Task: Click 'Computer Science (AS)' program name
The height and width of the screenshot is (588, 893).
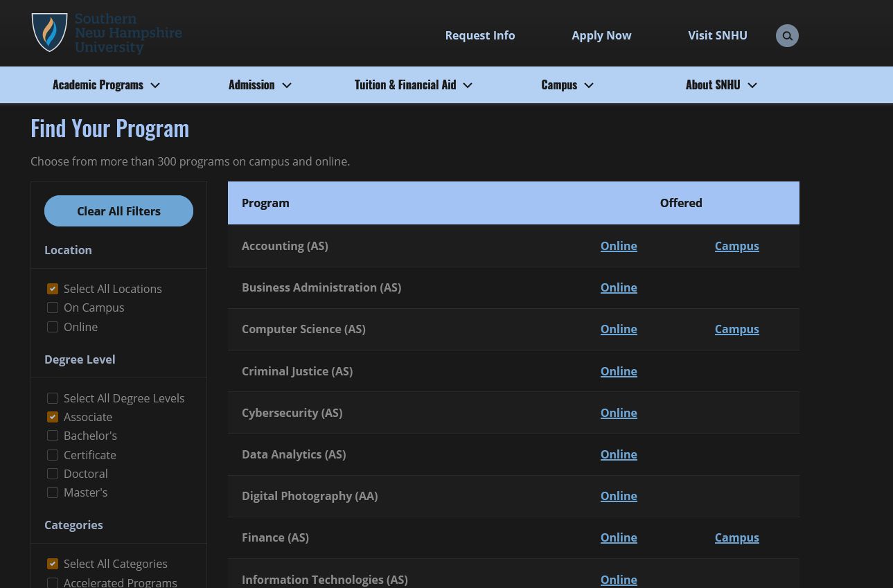Action: pyautogui.click(x=303, y=329)
